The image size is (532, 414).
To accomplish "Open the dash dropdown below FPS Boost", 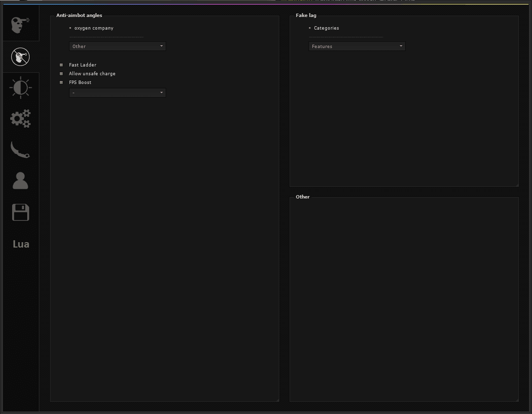I will click(118, 93).
